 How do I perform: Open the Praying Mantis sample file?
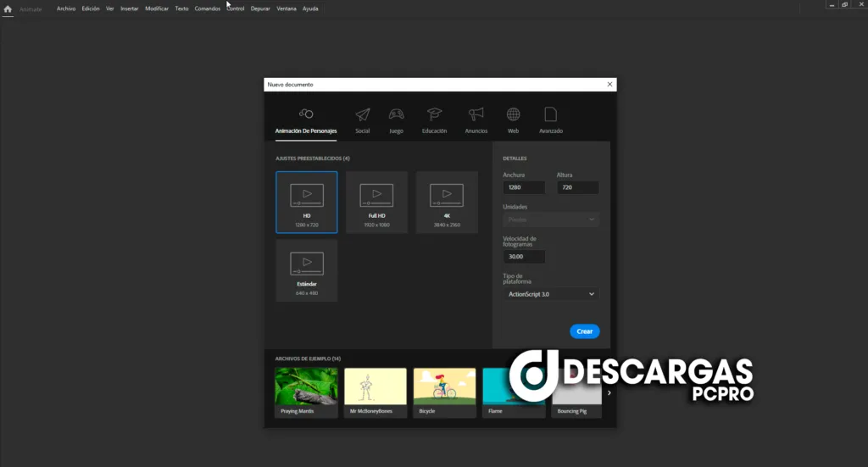(x=306, y=392)
